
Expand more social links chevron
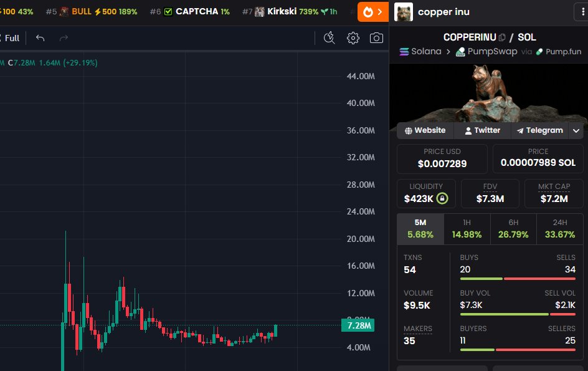tap(576, 131)
